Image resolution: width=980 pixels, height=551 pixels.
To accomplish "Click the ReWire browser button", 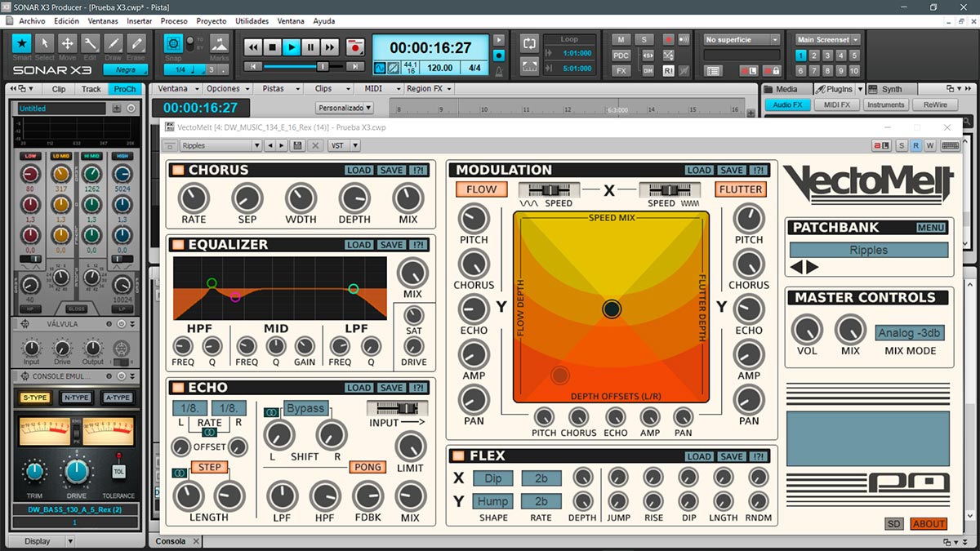I will [935, 104].
